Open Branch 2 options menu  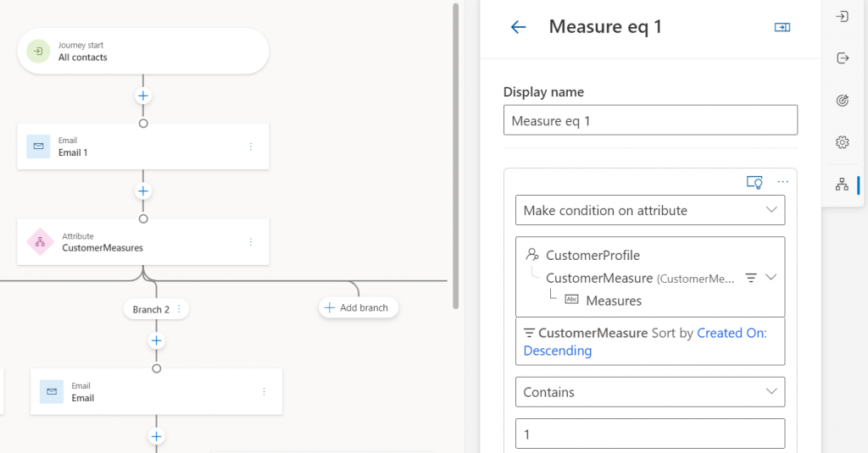tap(179, 310)
